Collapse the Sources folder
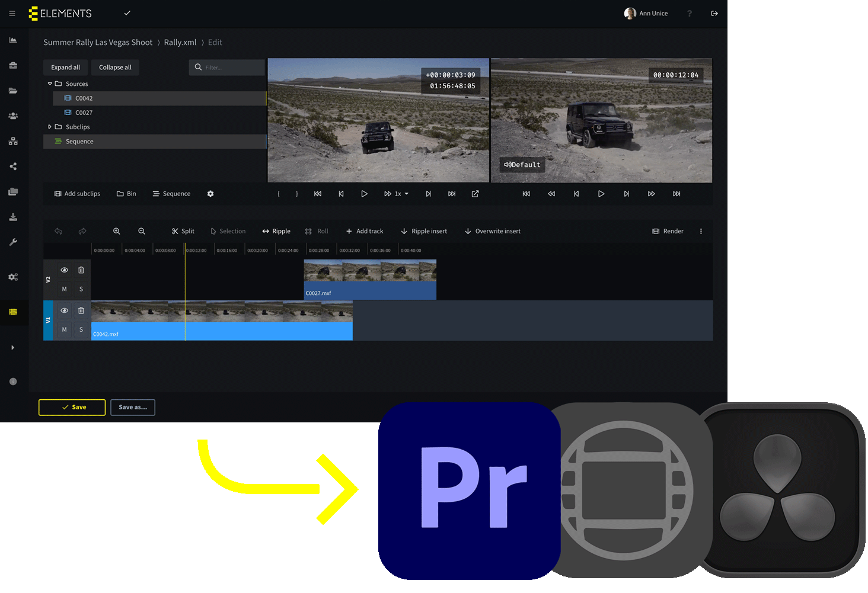The image size is (868, 593). pos(50,84)
